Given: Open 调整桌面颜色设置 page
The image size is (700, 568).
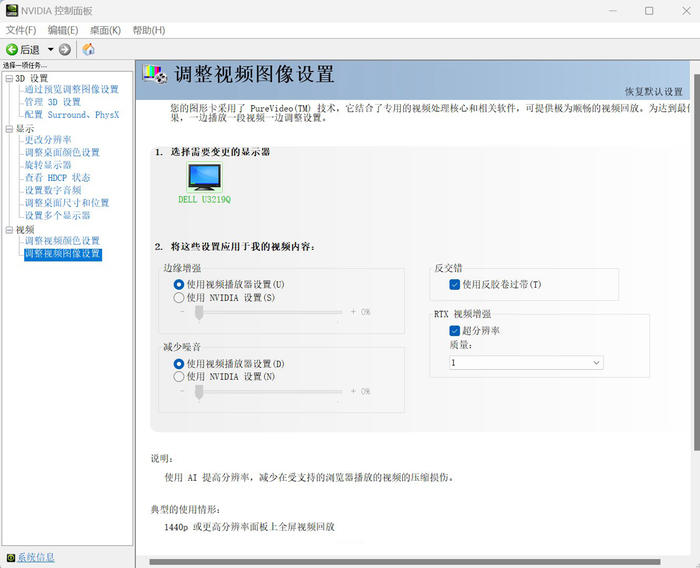Looking at the screenshot, I should pos(62,152).
